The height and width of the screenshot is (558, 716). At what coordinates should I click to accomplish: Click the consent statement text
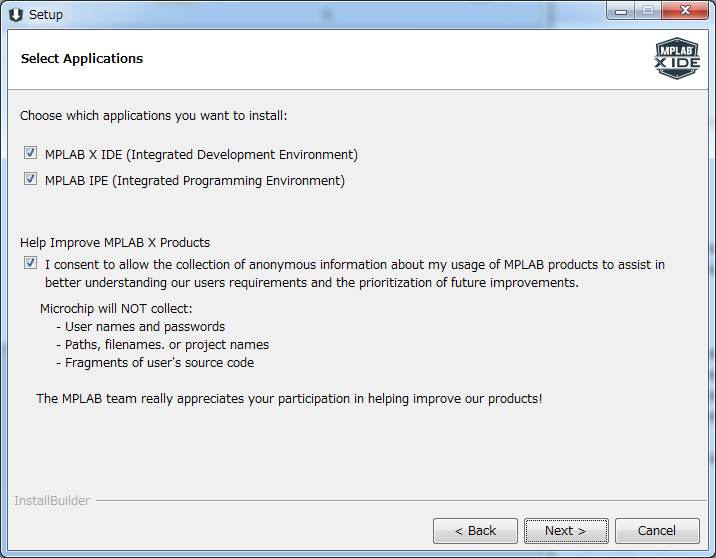tap(354, 273)
